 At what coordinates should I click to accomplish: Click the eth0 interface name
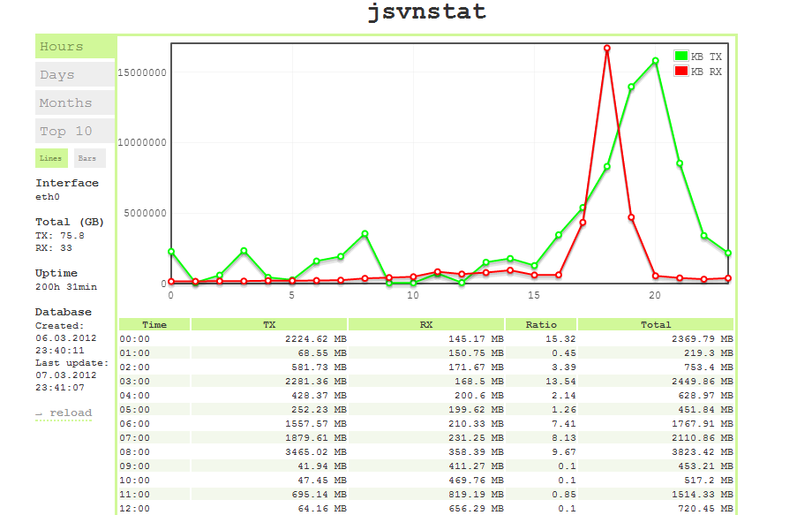[x=48, y=197]
